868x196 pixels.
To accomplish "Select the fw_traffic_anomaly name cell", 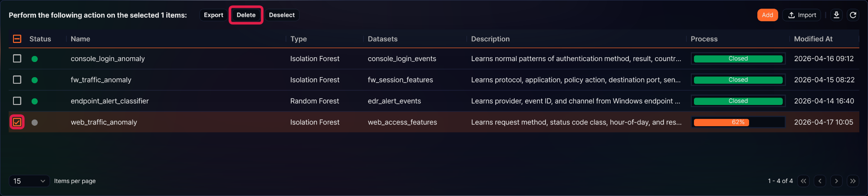I will click(101, 80).
